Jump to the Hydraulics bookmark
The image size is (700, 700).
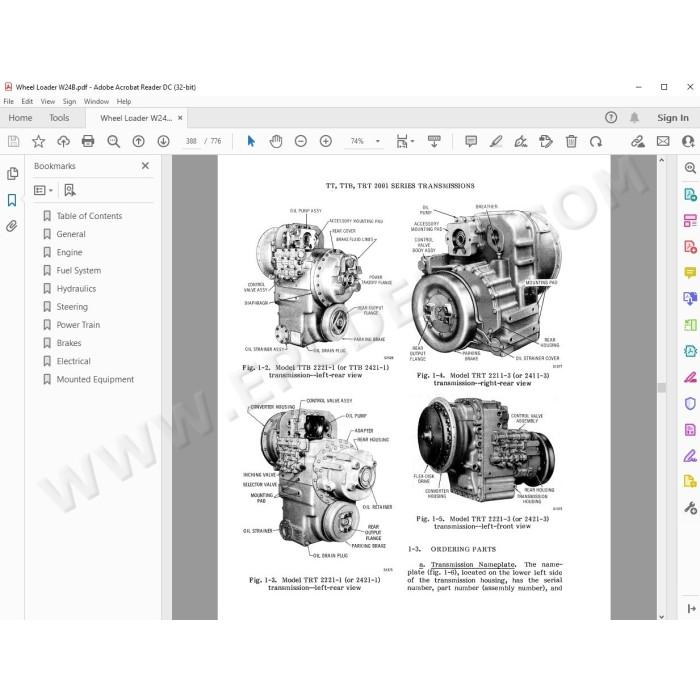point(76,289)
